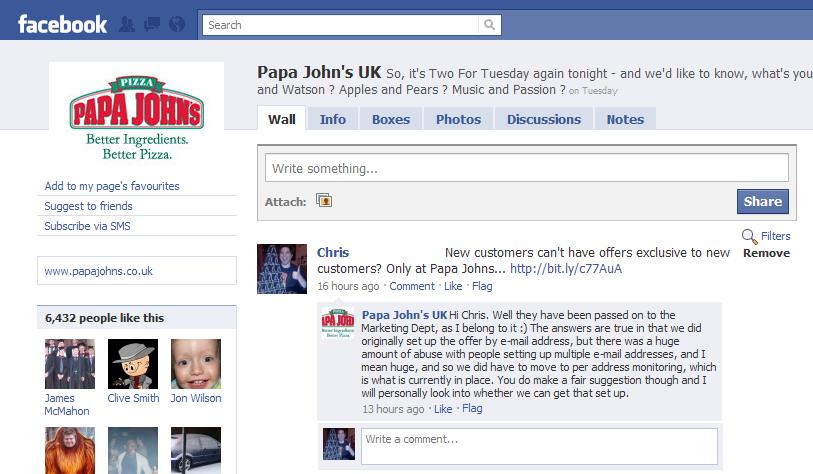Open the Photos tab
This screenshot has width=813, height=474.
tap(458, 119)
